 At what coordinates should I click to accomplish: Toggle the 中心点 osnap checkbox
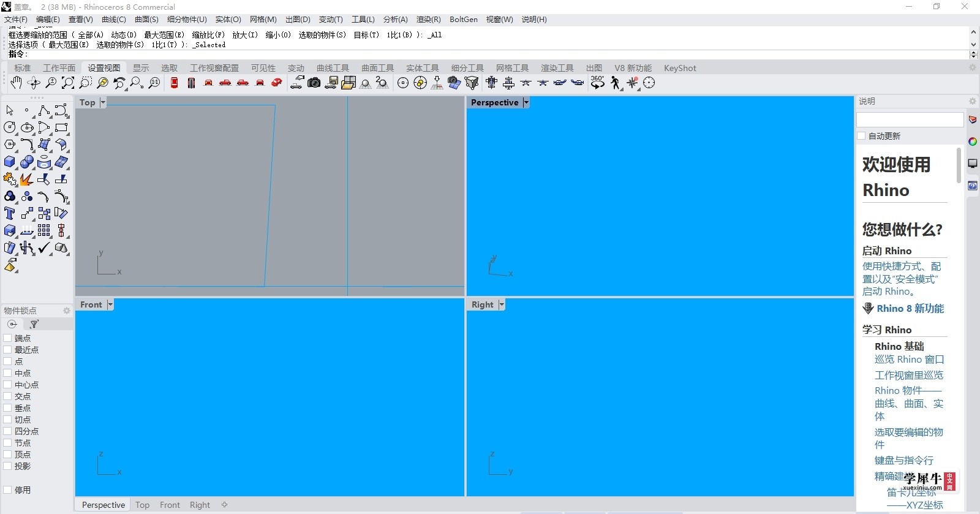pos(7,385)
